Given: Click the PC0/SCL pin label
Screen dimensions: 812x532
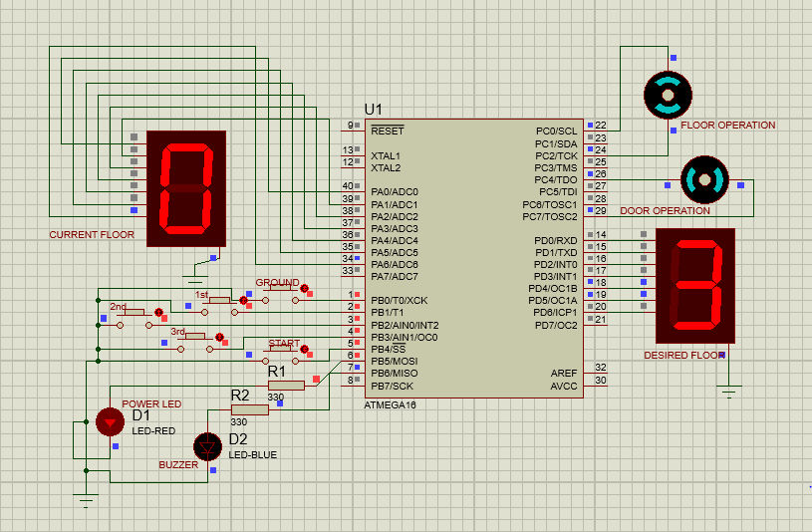Looking at the screenshot, I should coord(556,132).
